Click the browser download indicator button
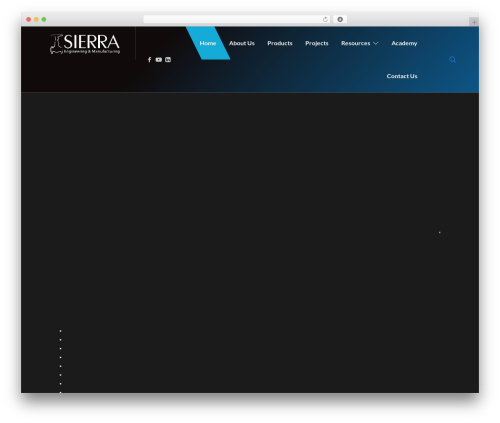500x423 pixels. 340,19
